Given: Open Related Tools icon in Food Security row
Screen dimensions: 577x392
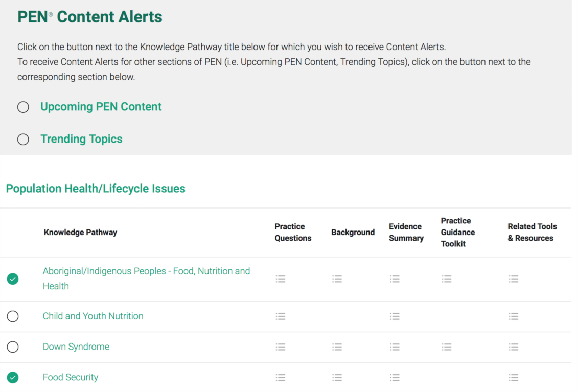Looking at the screenshot, I should [513, 377].
